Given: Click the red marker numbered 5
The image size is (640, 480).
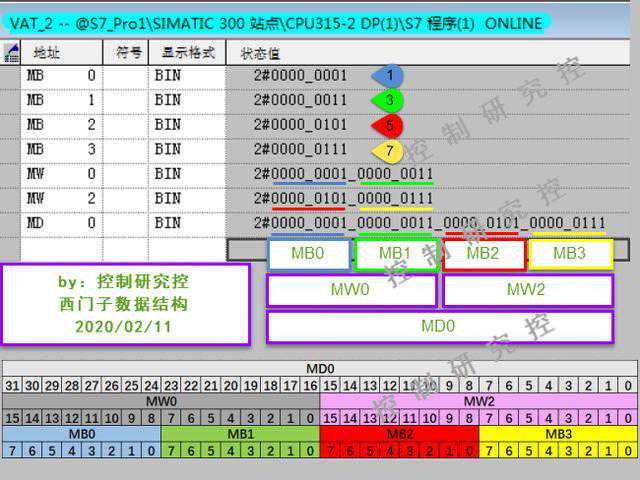Looking at the screenshot, I should [388, 125].
